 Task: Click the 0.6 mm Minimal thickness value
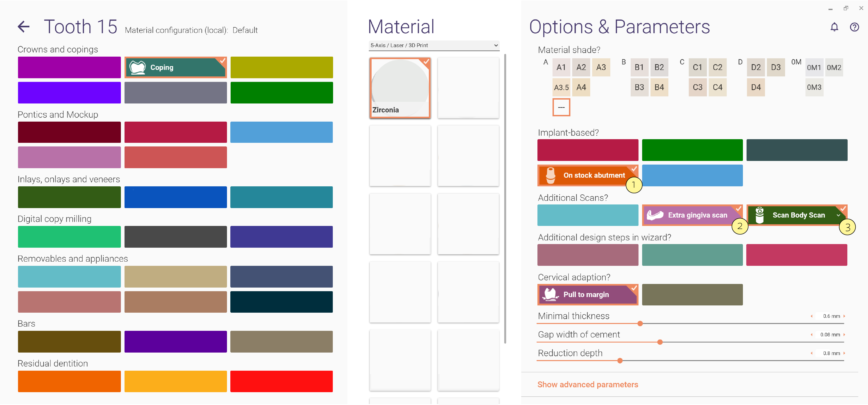tap(831, 316)
